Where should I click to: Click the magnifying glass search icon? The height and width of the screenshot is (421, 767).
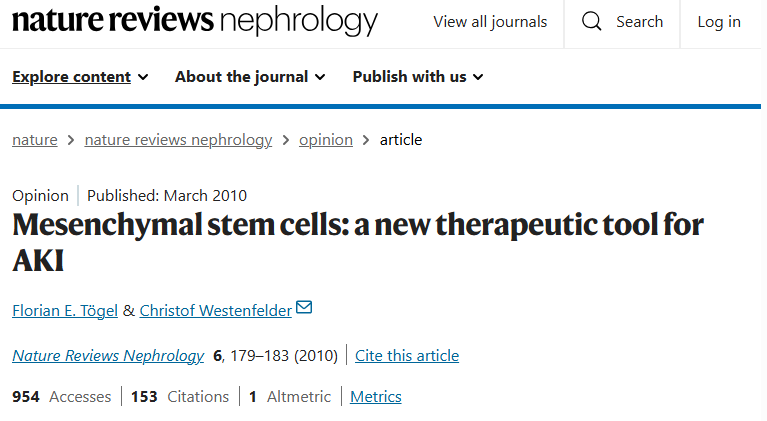click(592, 22)
